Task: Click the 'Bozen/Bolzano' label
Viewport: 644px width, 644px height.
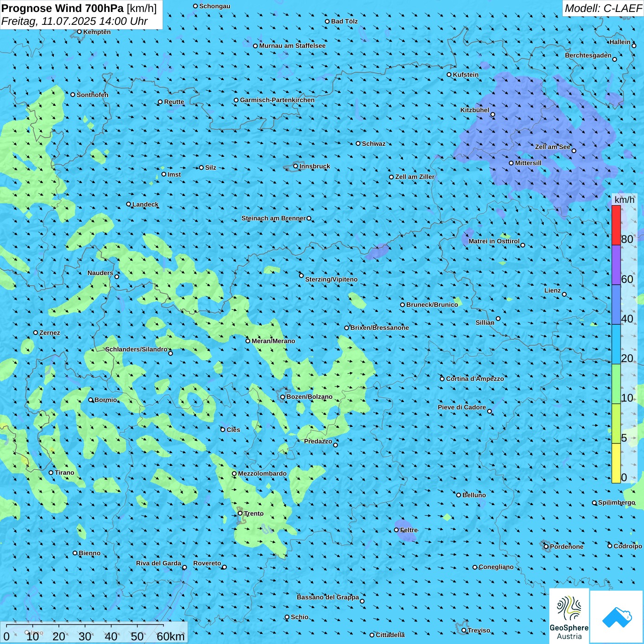Action: click(309, 397)
